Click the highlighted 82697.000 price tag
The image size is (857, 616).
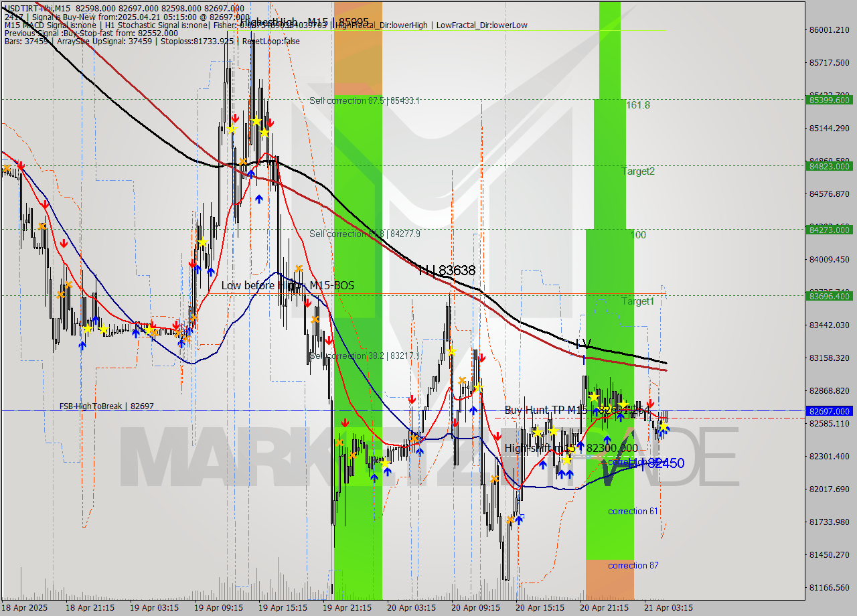coord(830,411)
